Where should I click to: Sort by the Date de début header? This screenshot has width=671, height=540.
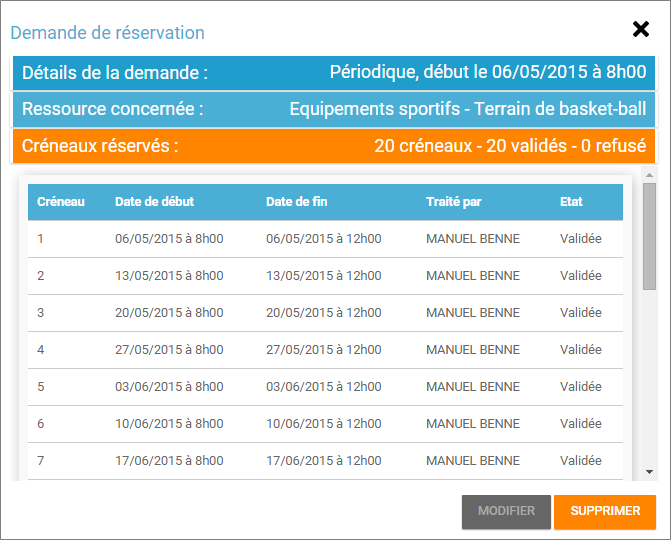click(x=154, y=202)
